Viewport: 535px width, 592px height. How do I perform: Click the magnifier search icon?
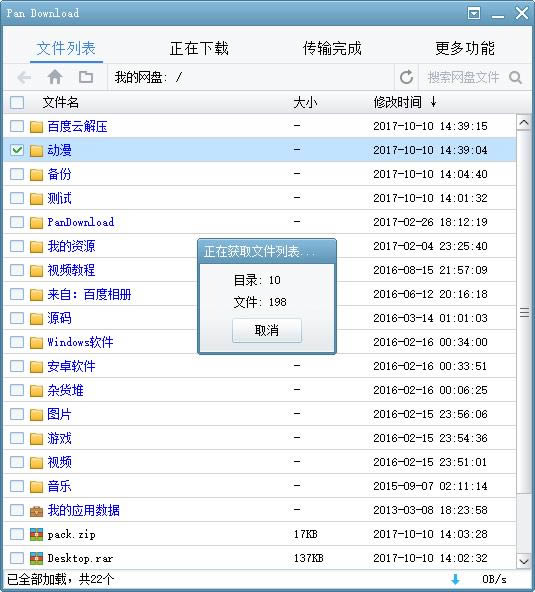click(515, 77)
